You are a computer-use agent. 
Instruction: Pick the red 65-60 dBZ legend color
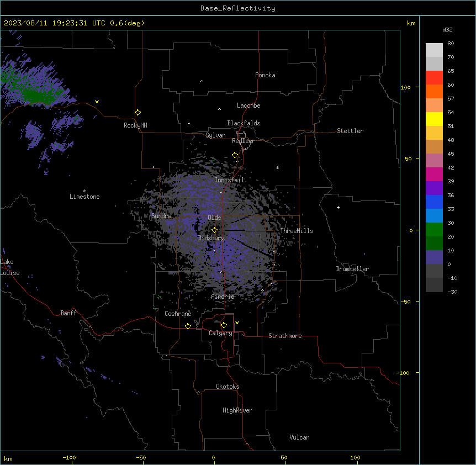[x=434, y=77]
